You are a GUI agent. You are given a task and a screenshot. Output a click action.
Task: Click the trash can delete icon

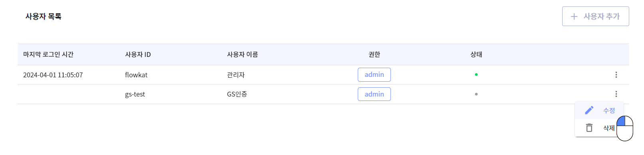tap(589, 128)
